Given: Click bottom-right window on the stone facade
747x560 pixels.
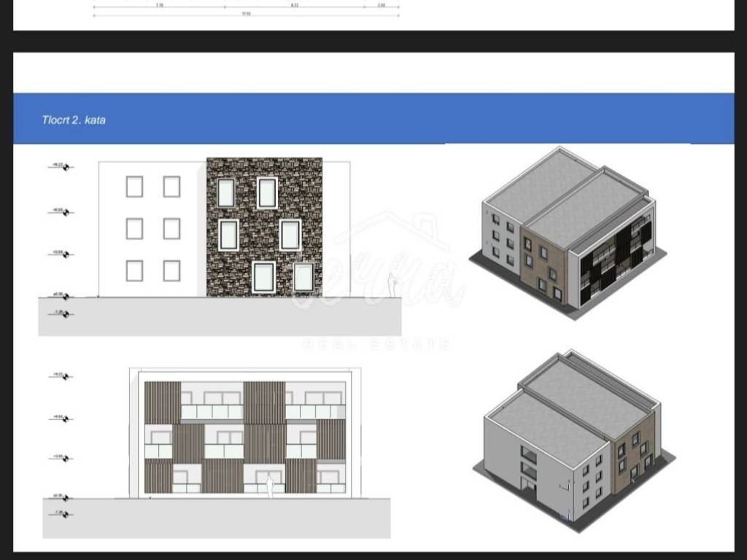Looking at the screenshot, I should coord(303,277).
